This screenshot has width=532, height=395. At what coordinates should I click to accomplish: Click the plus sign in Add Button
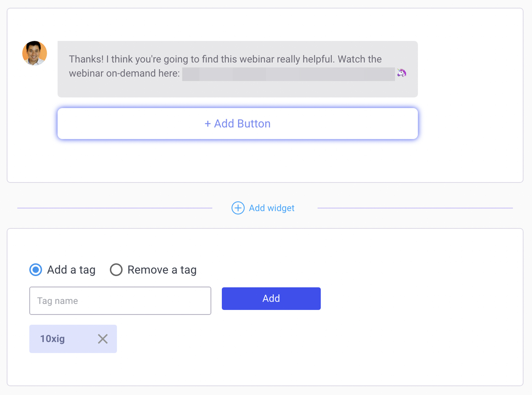(x=208, y=124)
